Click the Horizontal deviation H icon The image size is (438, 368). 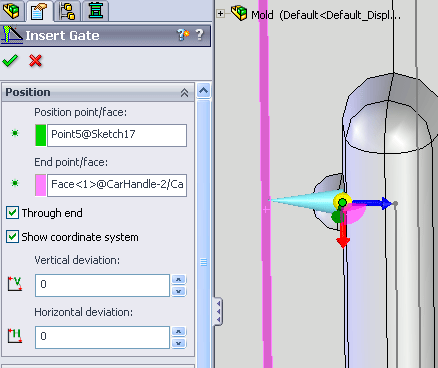point(15,336)
